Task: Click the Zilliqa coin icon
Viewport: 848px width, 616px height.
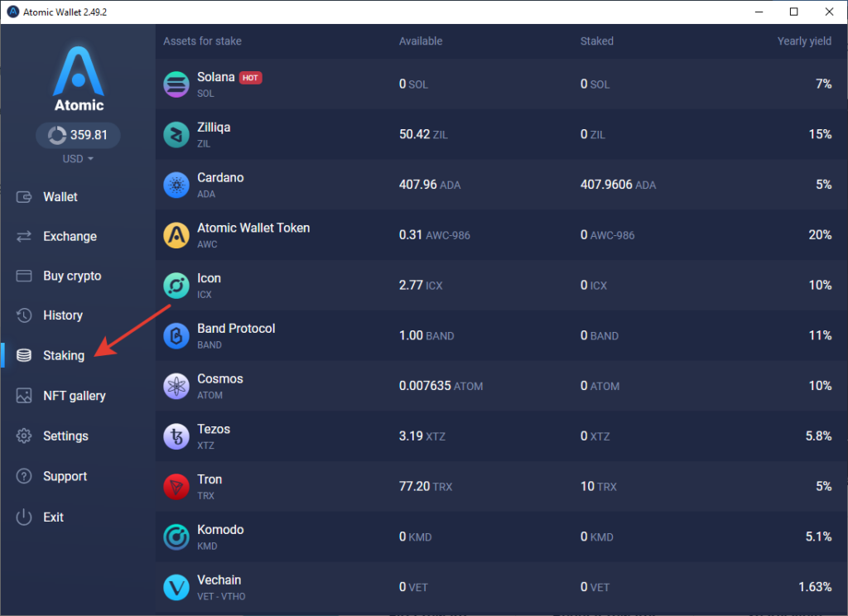Action: coord(176,135)
